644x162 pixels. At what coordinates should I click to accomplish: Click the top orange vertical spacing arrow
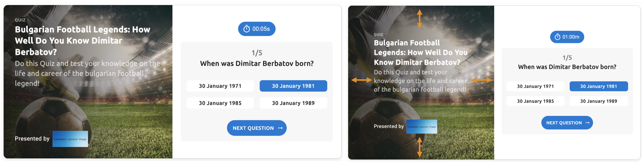coord(419,19)
